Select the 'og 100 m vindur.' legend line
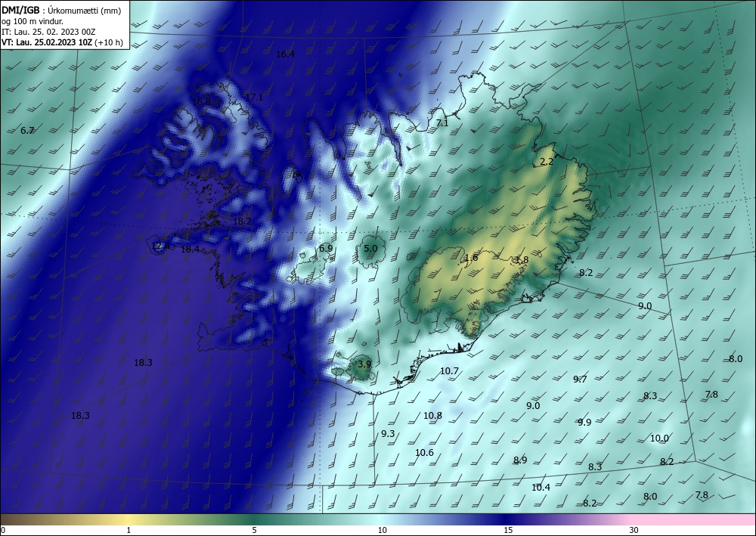 [33, 22]
